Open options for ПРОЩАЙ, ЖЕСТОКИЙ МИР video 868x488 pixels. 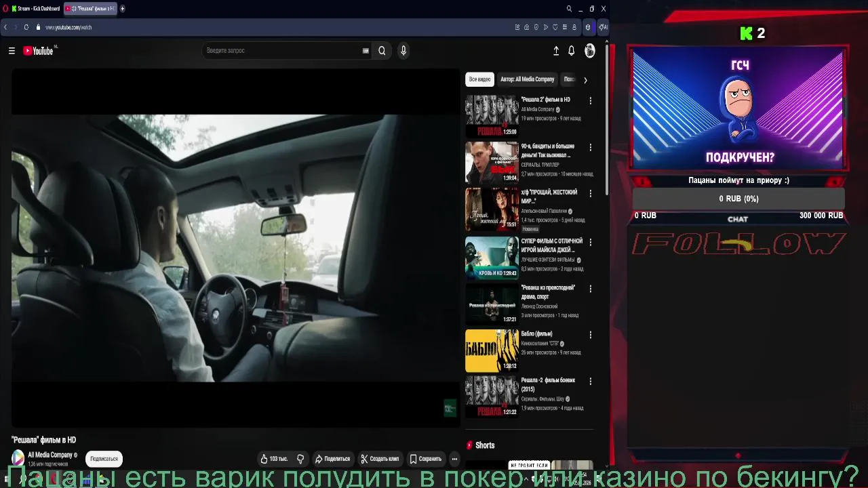coord(590,193)
